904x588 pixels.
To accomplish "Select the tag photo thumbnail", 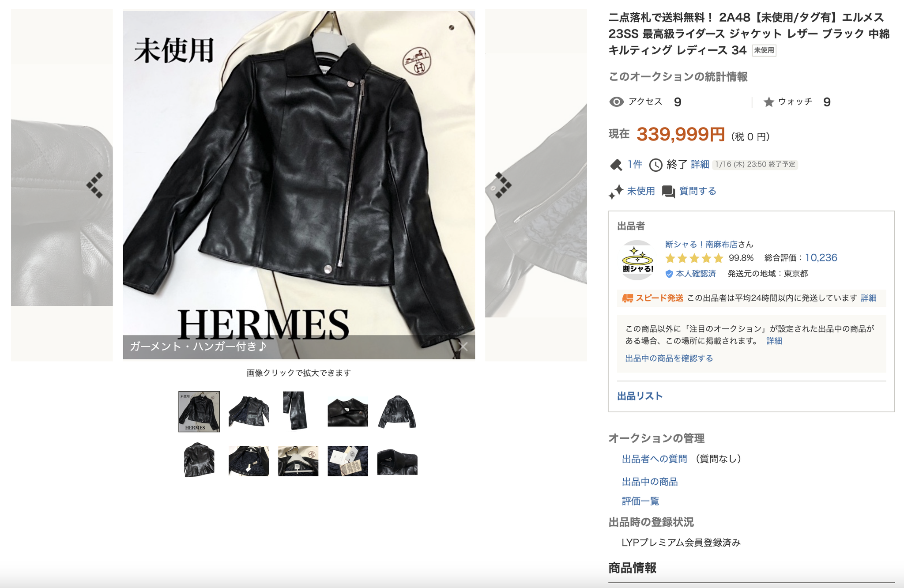I will tap(348, 461).
